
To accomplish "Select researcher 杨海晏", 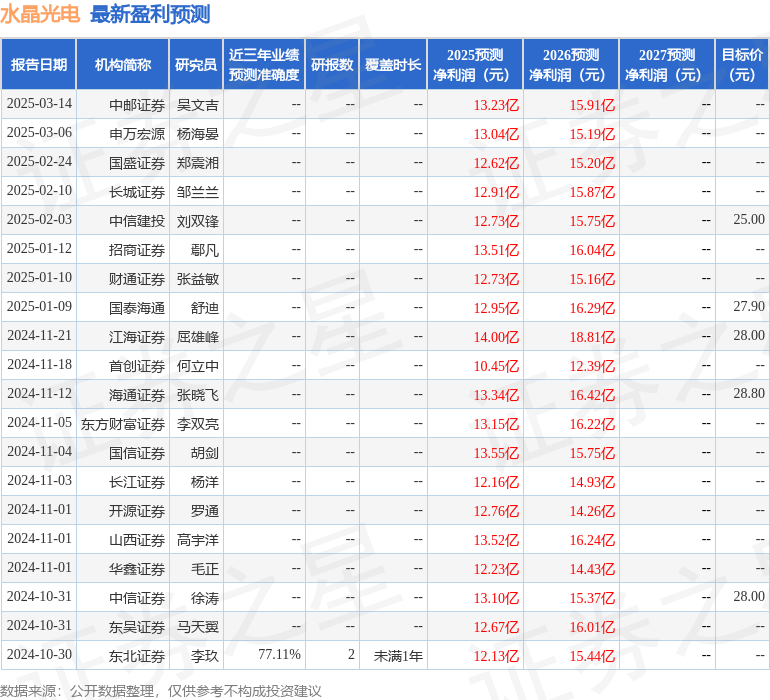I will (x=197, y=134).
